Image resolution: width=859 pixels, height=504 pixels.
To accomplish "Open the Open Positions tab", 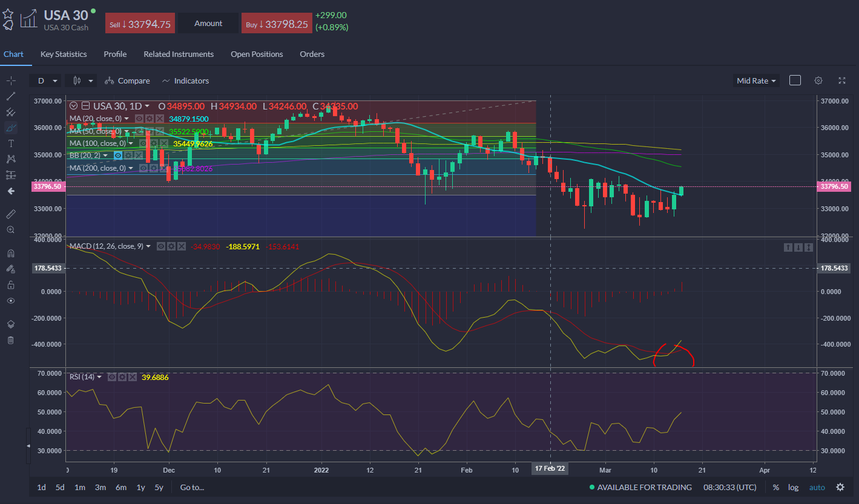I will pyautogui.click(x=257, y=54).
